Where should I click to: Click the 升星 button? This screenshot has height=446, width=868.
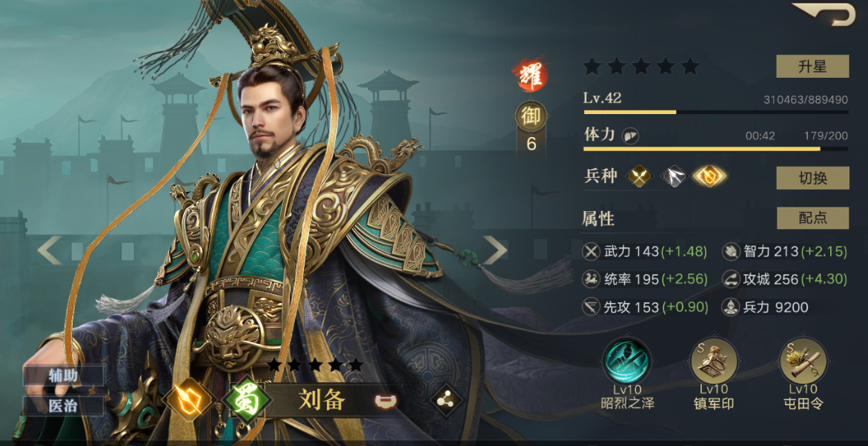coord(812,67)
